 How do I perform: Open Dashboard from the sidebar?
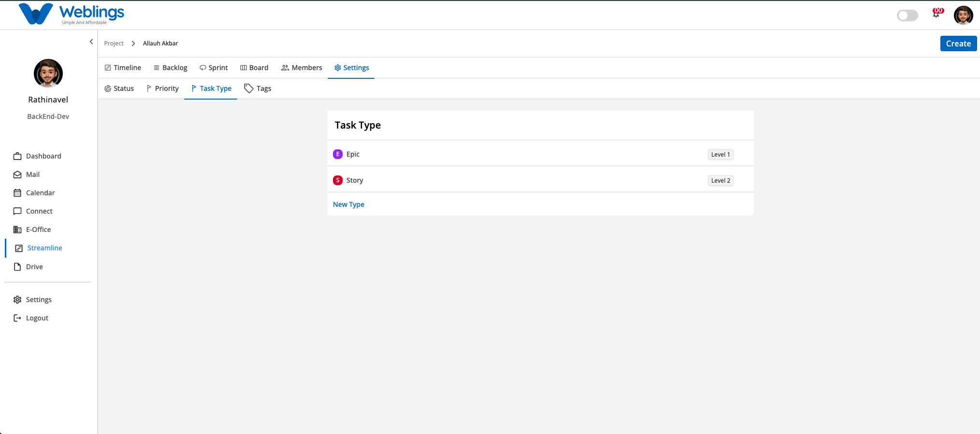tap(43, 156)
